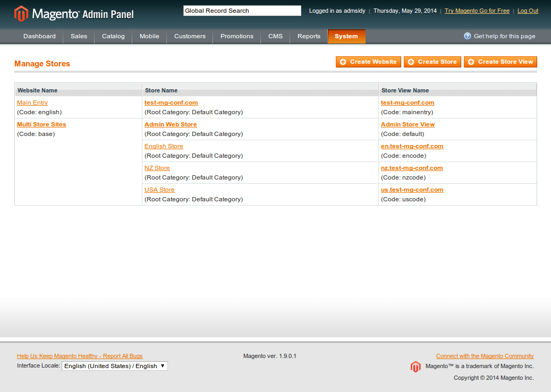This screenshot has width=551, height=392.
Task: Click Root Category text under NZ Store
Action: (193, 177)
